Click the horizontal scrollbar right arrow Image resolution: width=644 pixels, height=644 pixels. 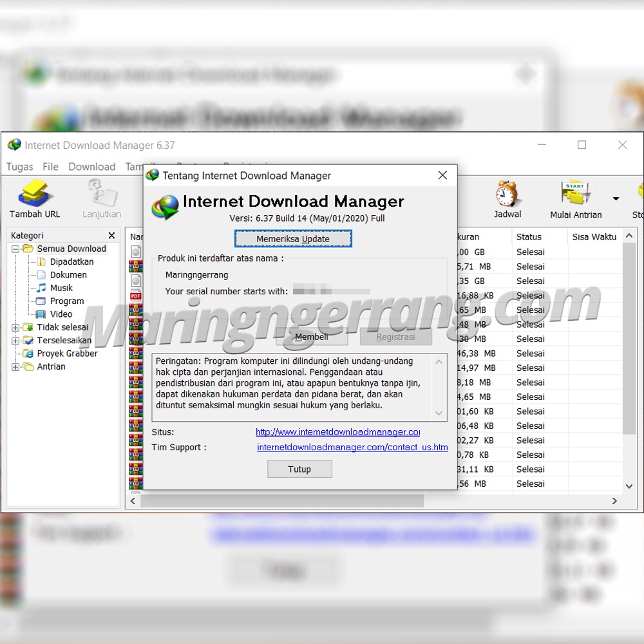pos(614,500)
